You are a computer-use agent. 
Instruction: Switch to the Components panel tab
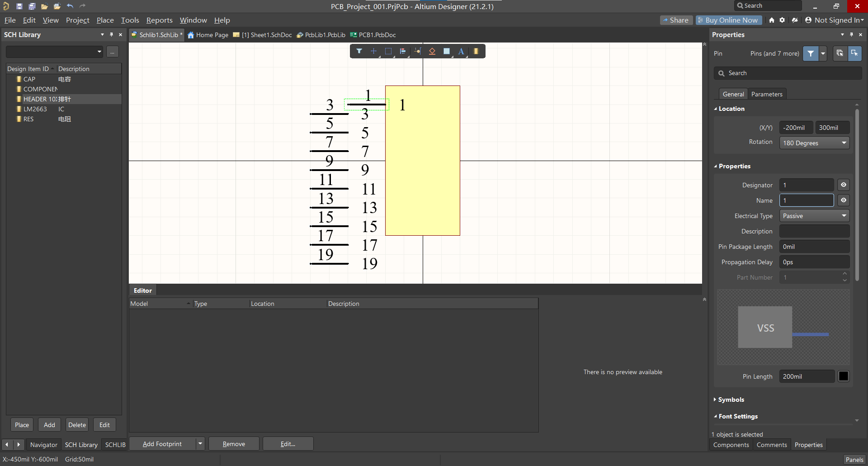(x=731, y=445)
